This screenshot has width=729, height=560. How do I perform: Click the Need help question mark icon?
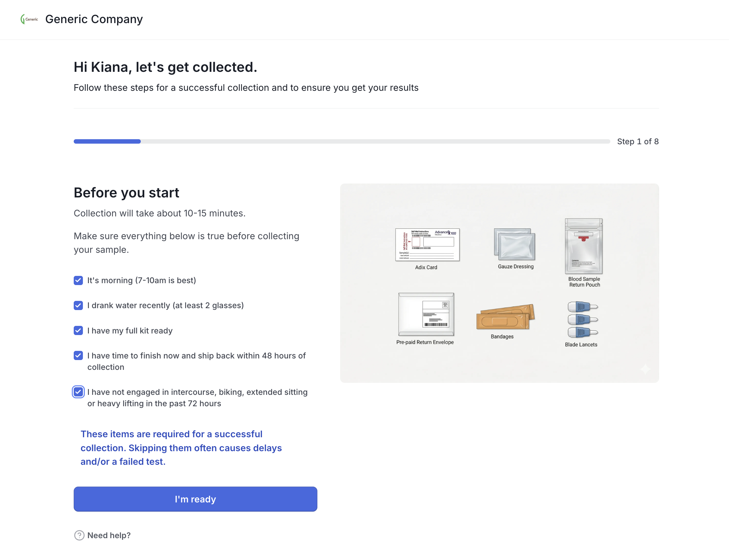pyautogui.click(x=79, y=535)
